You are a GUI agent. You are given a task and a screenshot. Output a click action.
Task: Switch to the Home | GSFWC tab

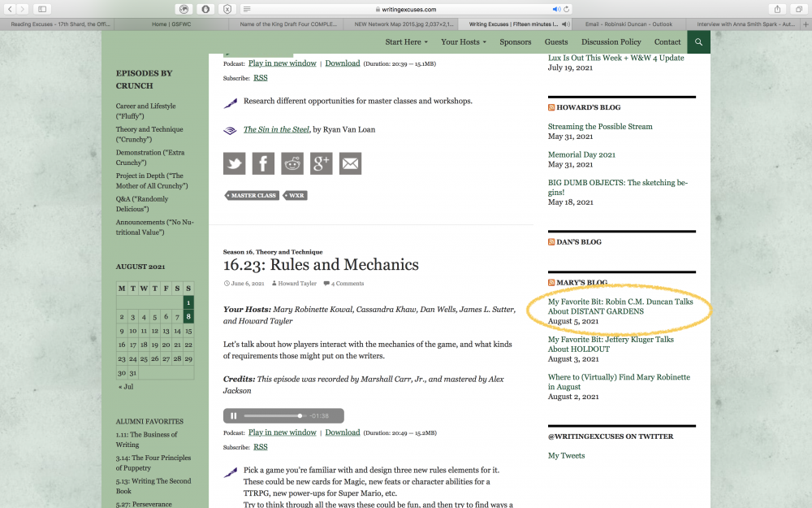(x=171, y=24)
